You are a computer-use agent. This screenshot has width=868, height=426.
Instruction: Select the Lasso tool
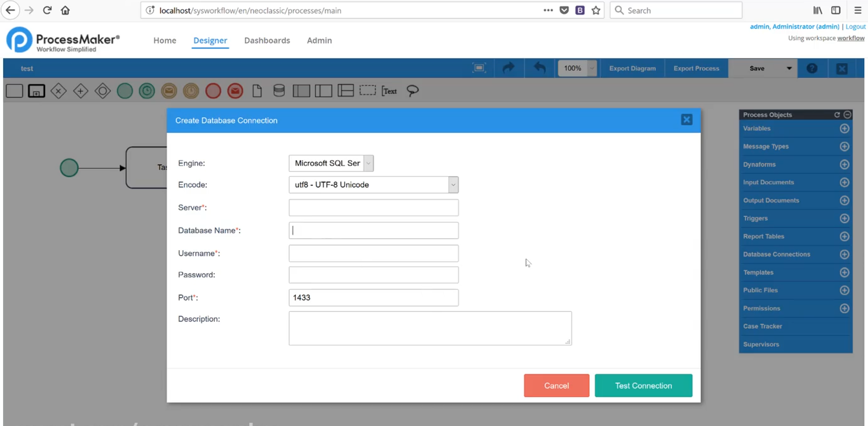click(x=412, y=91)
